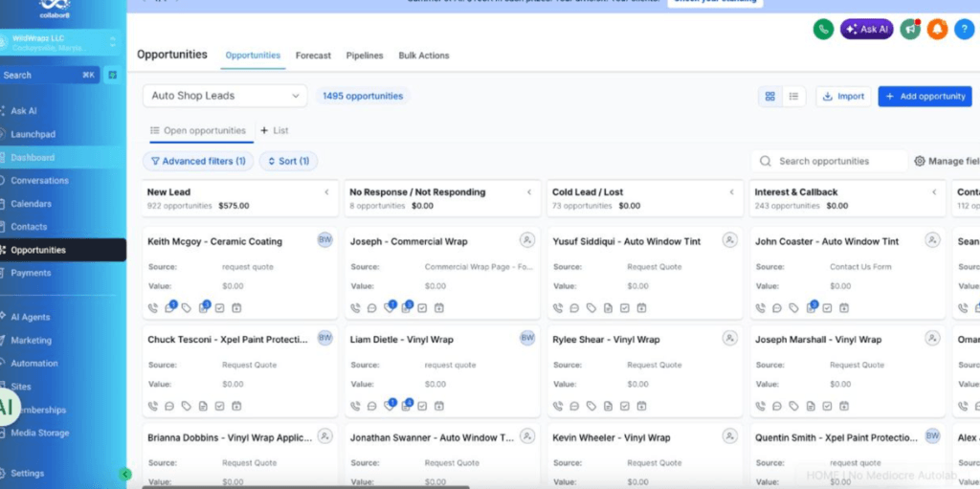Screen dimensions: 980x489
Task: Collapse the sidebar with green arrow
Action: click(125, 474)
